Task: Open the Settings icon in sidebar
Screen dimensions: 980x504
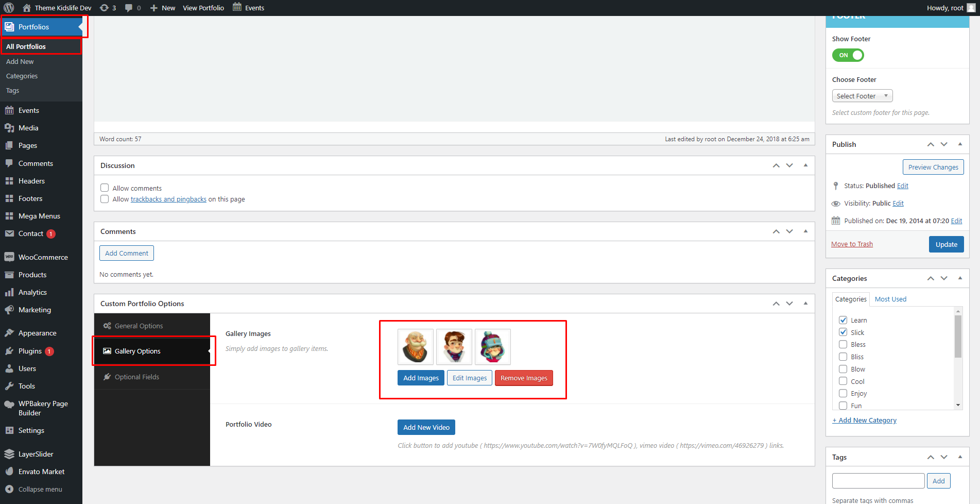Action: [9, 430]
